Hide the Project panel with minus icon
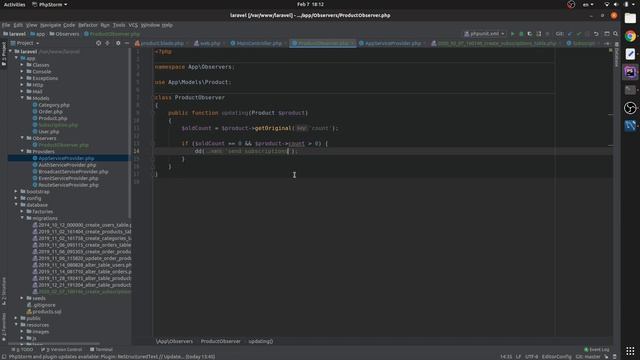Image resolution: width=640 pixels, height=360 pixels. [x=127, y=43]
